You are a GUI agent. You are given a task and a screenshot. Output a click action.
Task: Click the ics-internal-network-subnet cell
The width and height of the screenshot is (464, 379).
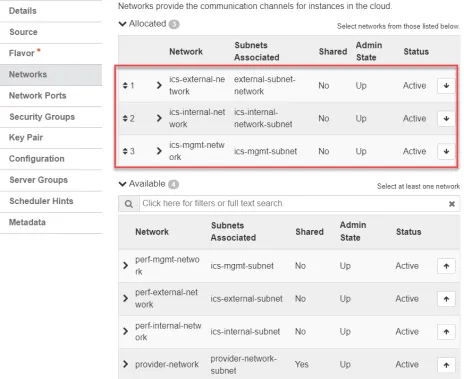pyautogui.click(x=263, y=118)
